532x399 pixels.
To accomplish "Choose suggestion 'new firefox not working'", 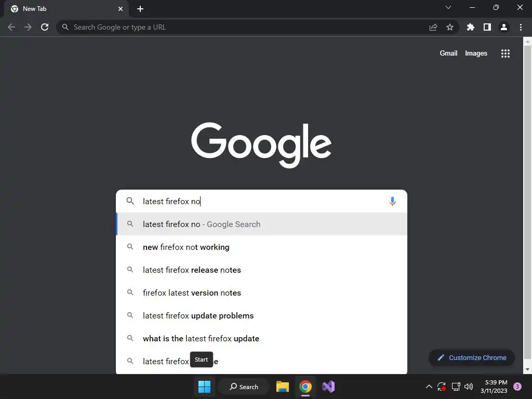I will pyautogui.click(x=262, y=247).
